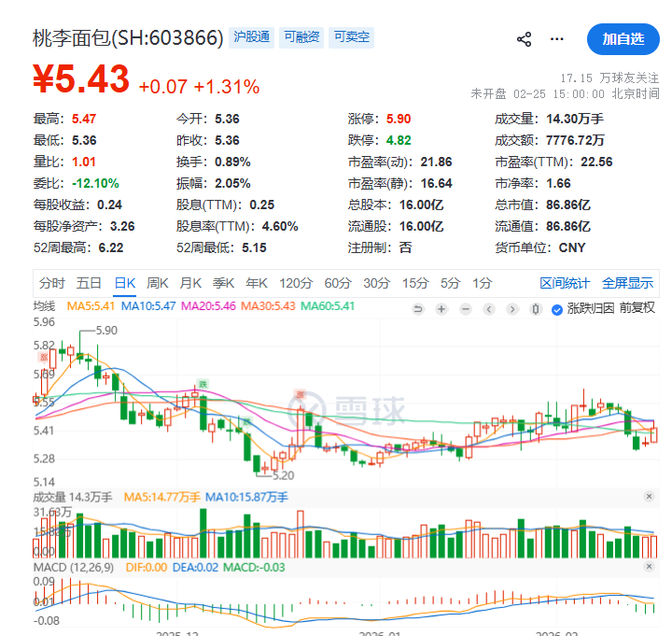Switch to the 周K weekly chart tab

(158, 283)
